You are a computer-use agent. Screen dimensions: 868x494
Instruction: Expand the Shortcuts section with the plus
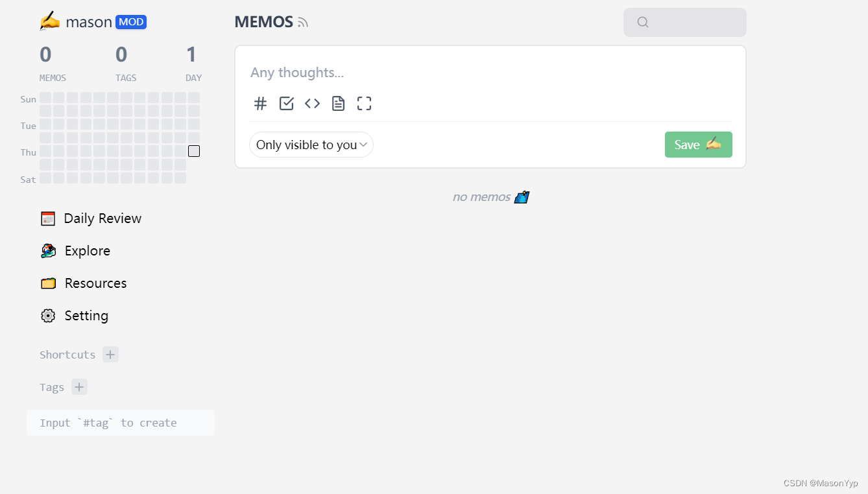tap(110, 354)
